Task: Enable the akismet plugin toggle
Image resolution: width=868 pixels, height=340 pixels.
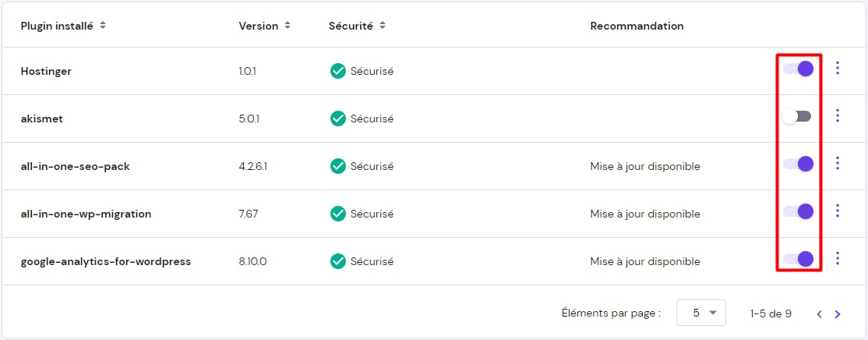Action: coord(799,116)
